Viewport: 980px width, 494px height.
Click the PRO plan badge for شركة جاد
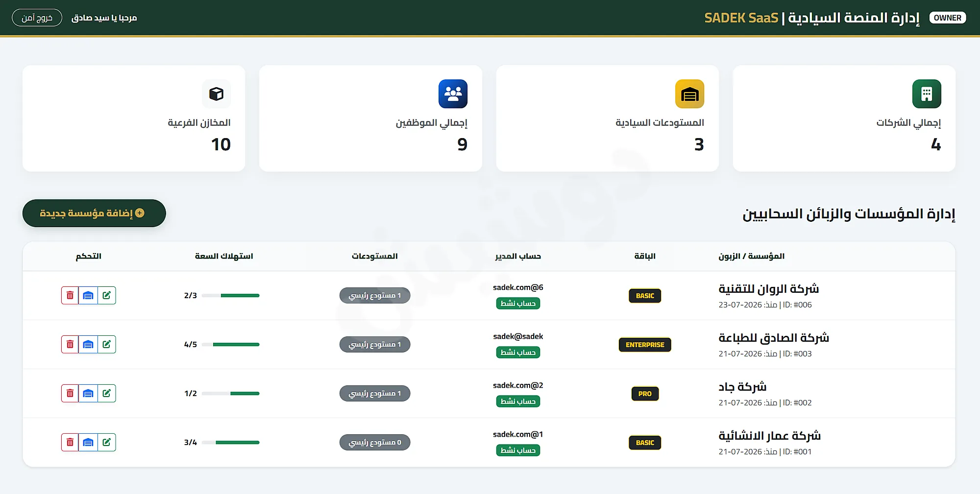tap(645, 394)
